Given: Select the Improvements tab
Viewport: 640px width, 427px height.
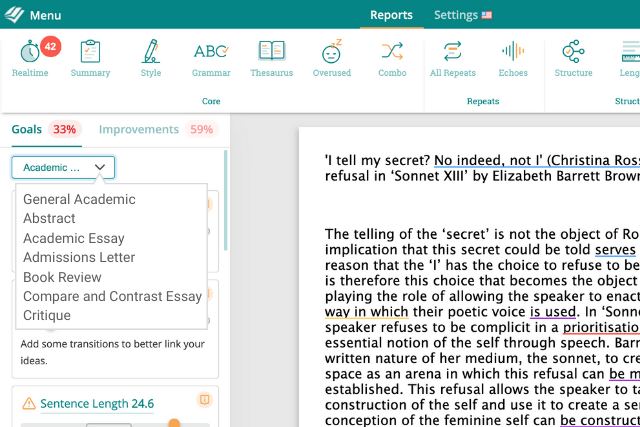Looking at the screenshot, I should tap(139, 129).
